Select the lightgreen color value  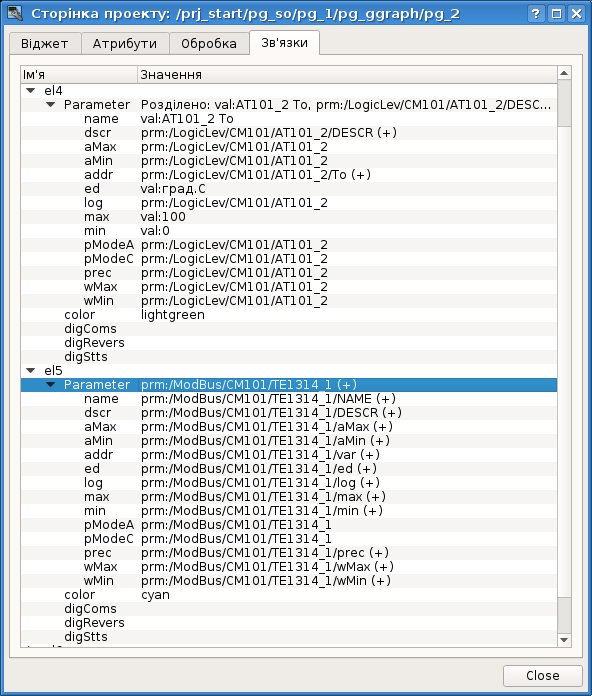173,315
